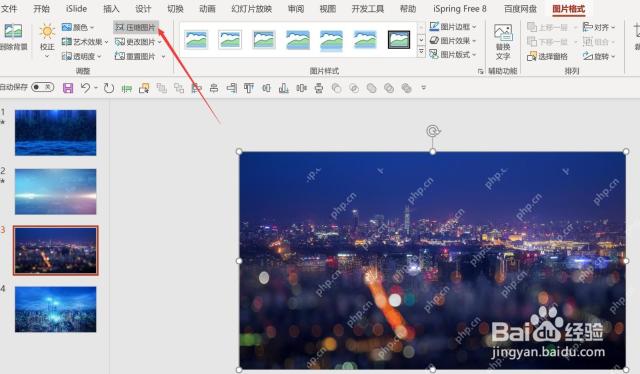Switch to the Animations (动画) tab

coord(207,9)
